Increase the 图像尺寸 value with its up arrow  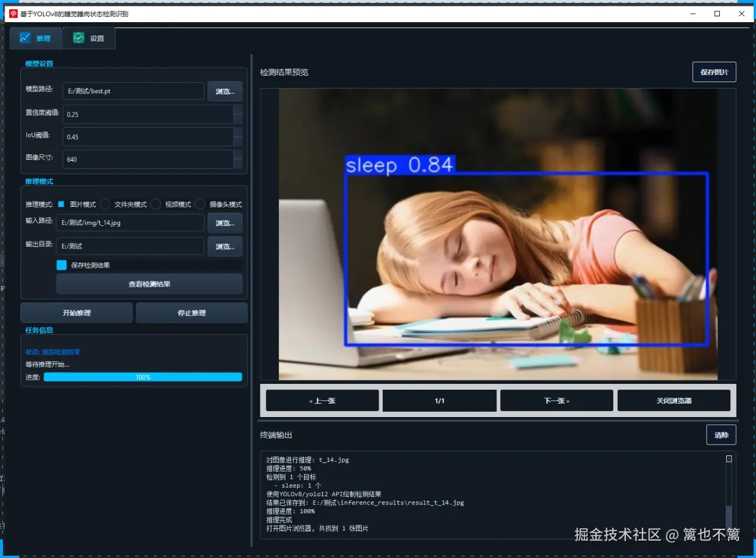238,154
